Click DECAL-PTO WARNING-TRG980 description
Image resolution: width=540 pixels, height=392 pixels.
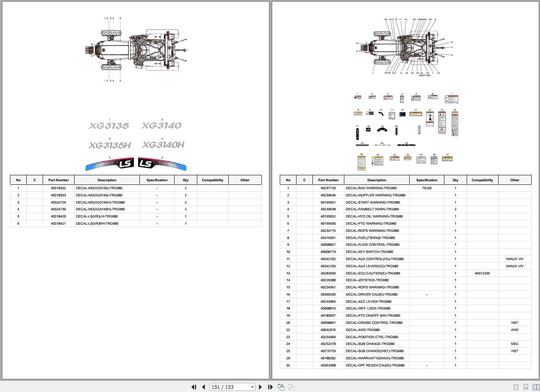371,223
